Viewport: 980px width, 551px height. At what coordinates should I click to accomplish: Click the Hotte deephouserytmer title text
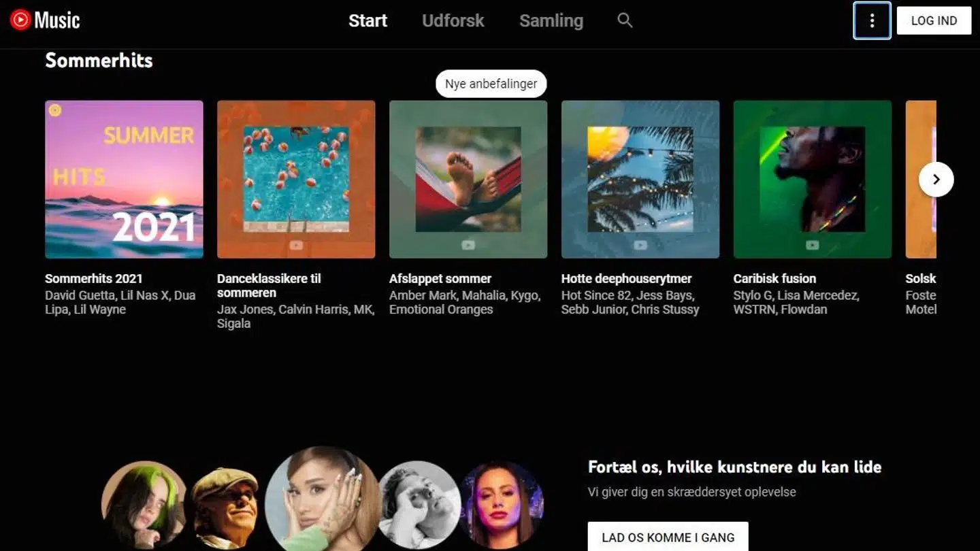coord(626,278)
